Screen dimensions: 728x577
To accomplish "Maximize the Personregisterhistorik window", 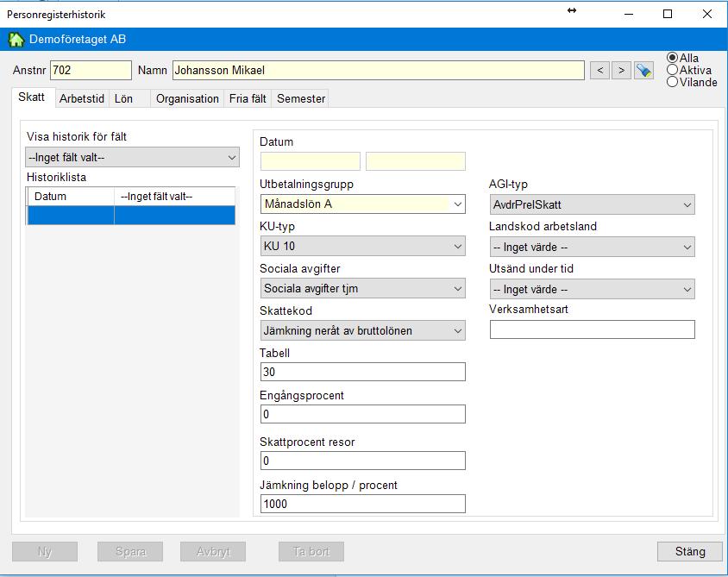I will point(667,14).
